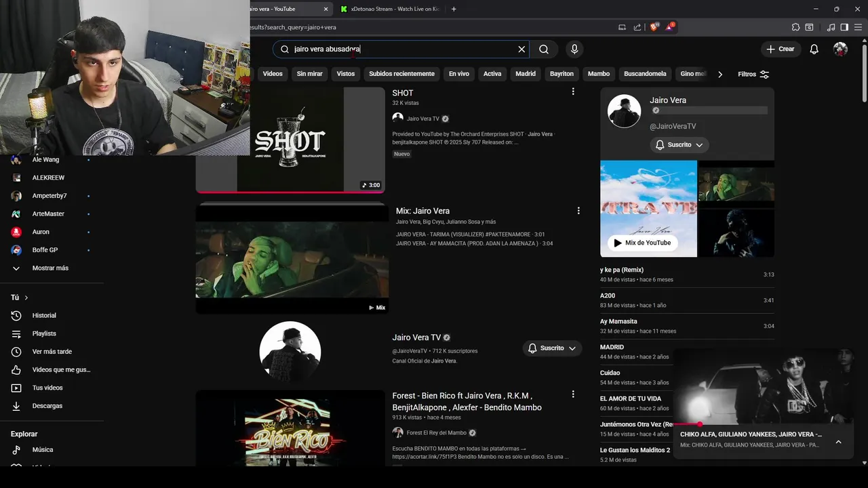Open the account avatar menu

[x=840, y=49]
